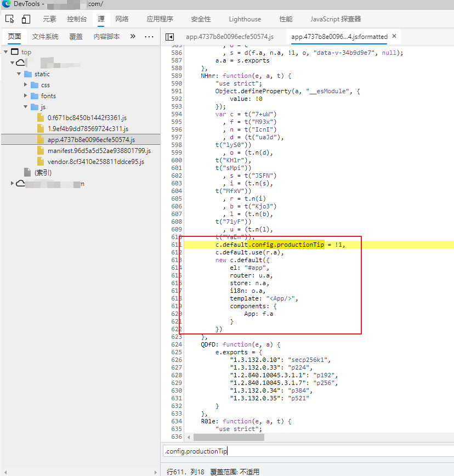Click the (索引) document file icon
Screen dimensions: 454x476
tap(27, 172)
